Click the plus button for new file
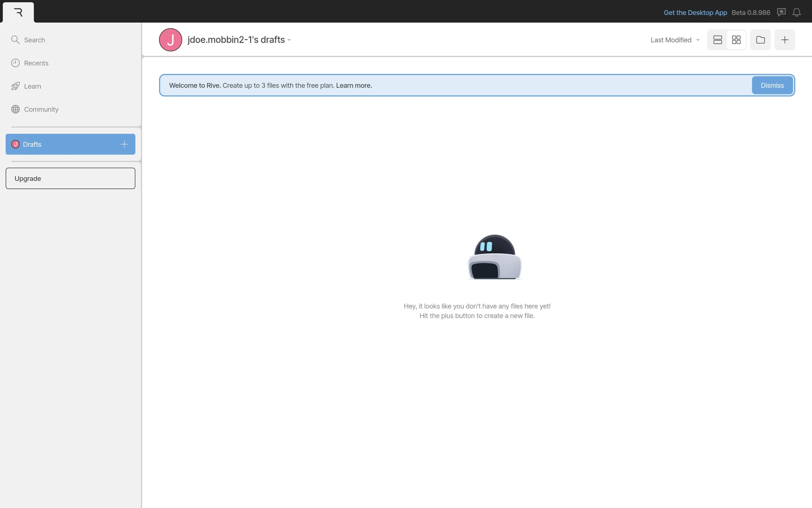 785,40
